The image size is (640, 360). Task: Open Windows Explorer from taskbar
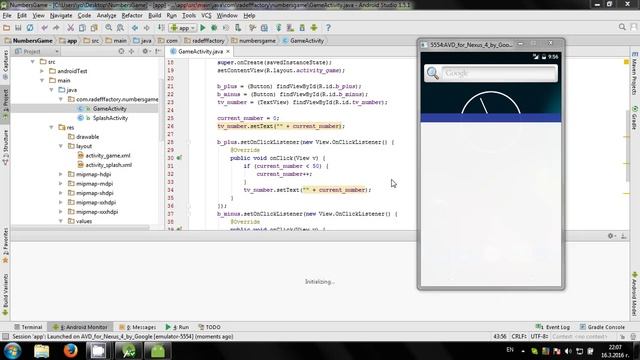click(x=41, y=351)
